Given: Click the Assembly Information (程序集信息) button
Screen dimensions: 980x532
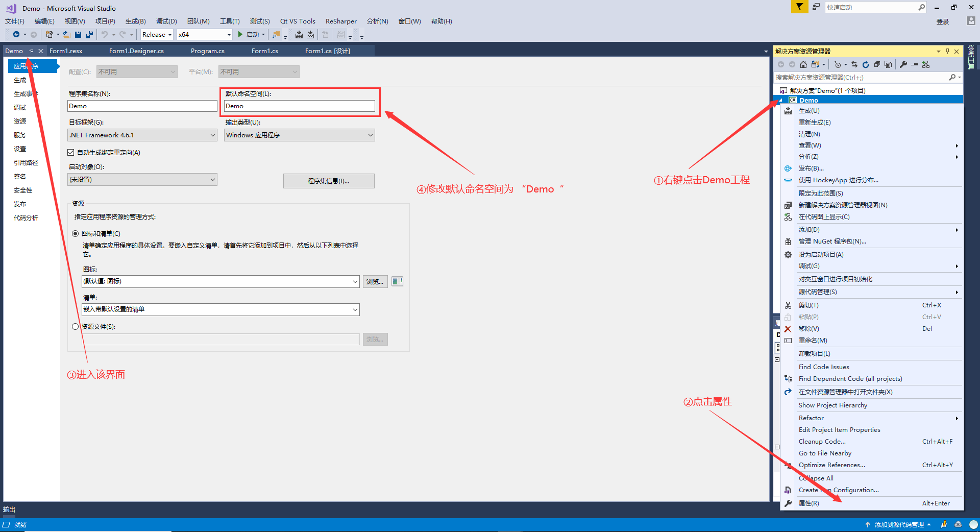Looking at the screenshot, I should click(x=329, y=181).
